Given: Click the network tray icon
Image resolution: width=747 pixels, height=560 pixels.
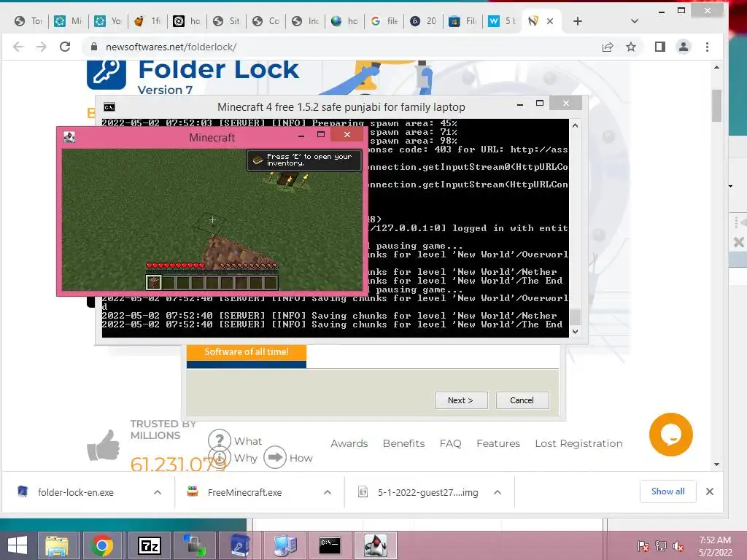Looking at the screenshot, I should (x=661, y=546).
